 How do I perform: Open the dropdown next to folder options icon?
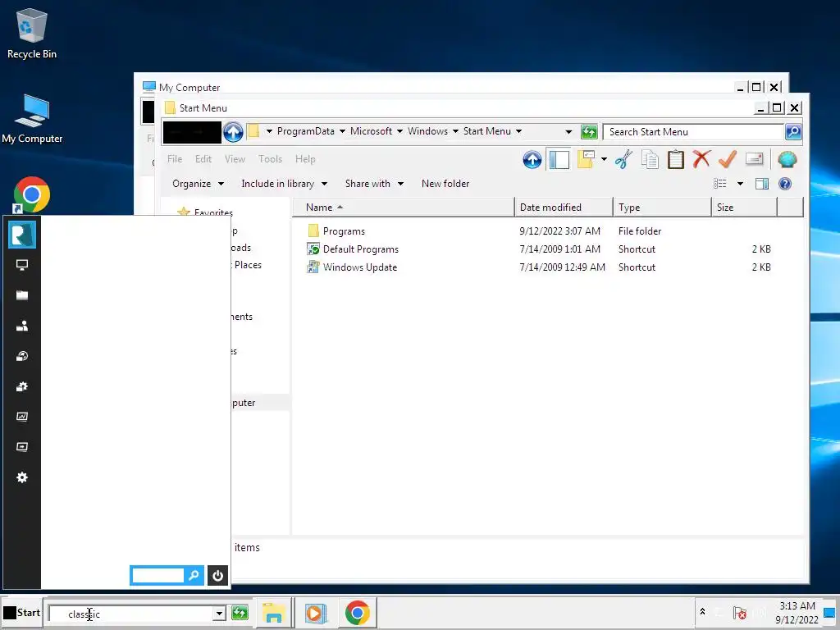604,159
